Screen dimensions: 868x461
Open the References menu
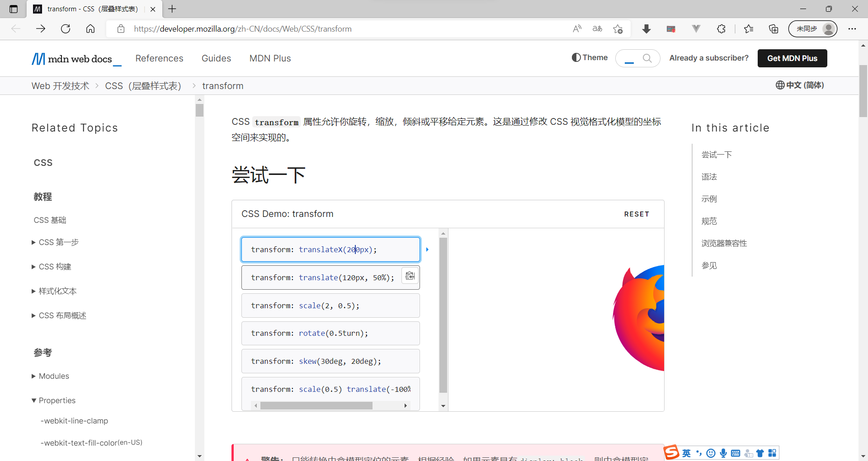(x=159, y=58)
